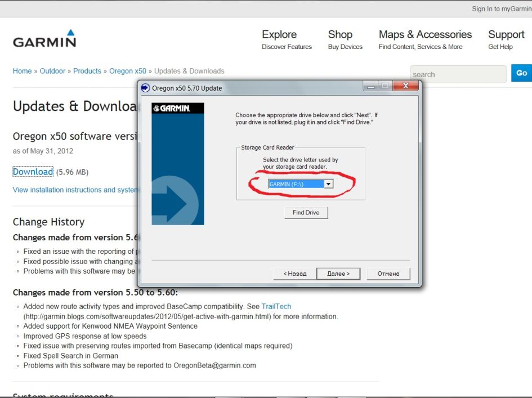Open the GARMIN (F:\) drive dropdown
Image resolution: width=532 pixels, height=398 pixels.
coord(329,184)
